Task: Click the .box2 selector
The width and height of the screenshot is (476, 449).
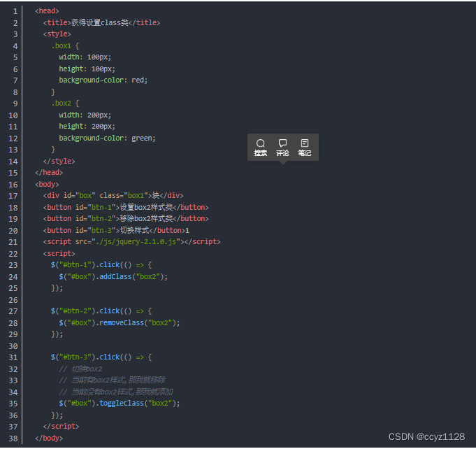Action: coord(62,104)
